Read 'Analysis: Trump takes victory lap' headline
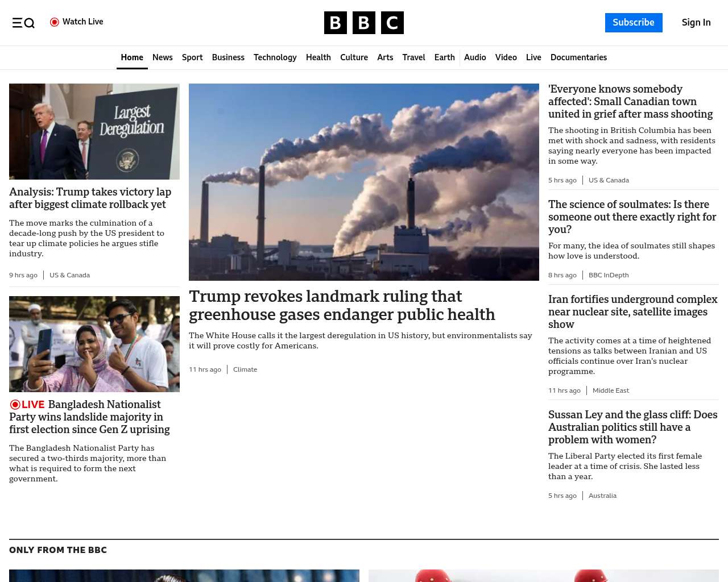The image size is (728, 582). (90, 198)
